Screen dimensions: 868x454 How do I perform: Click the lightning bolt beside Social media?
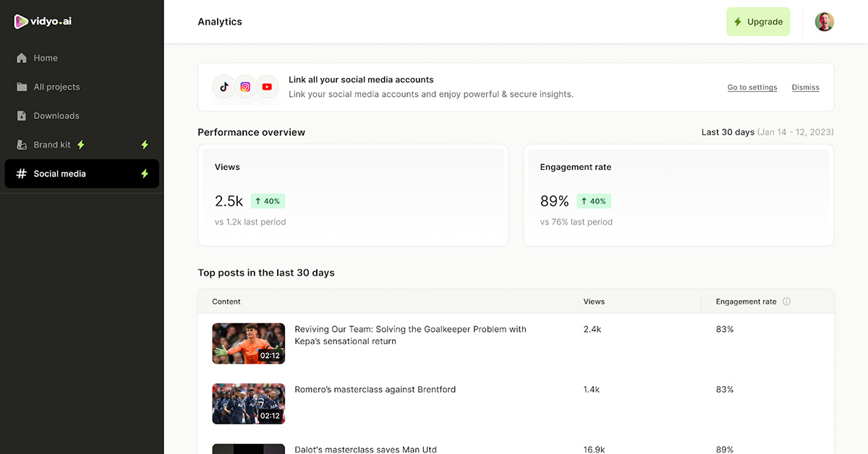[x=145, y=174]
